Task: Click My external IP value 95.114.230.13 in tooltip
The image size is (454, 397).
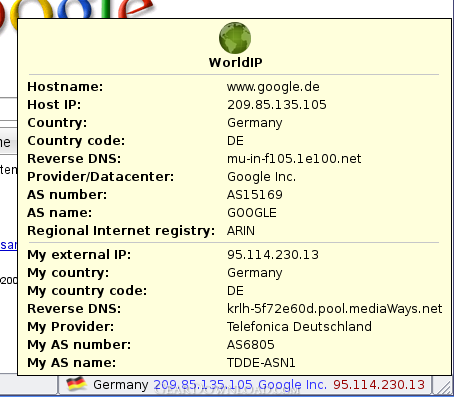Action: pos(273,255)
